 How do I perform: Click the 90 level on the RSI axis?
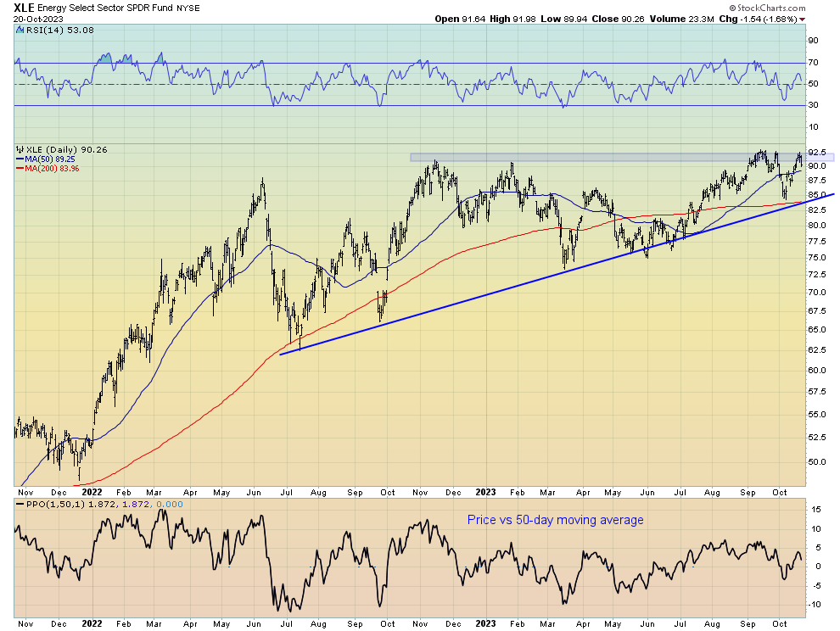pyautogui.click(x=813, y=41)
